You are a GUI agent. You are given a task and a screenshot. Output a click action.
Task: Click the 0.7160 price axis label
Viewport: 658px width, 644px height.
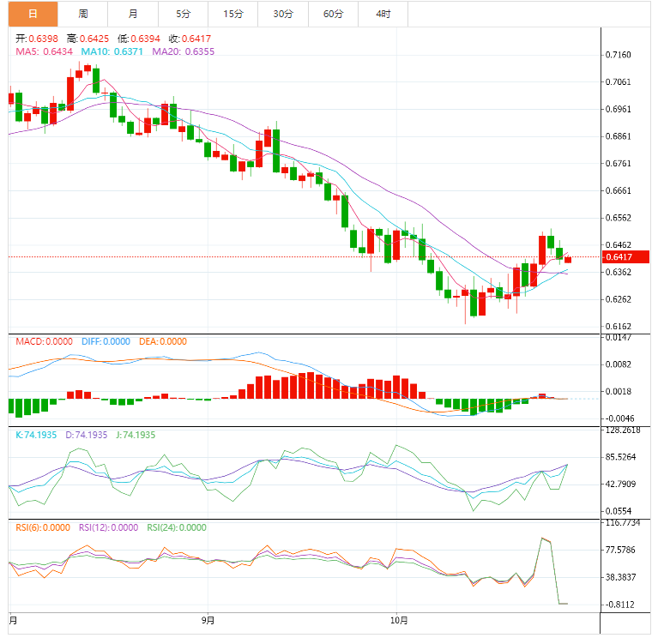[x=618, y=55]
